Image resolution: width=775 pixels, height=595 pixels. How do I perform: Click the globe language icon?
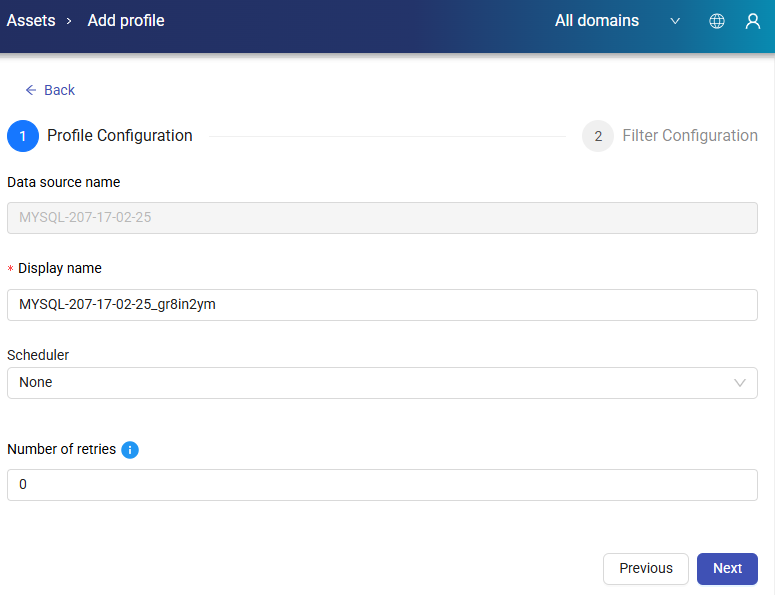coord(717,21)
